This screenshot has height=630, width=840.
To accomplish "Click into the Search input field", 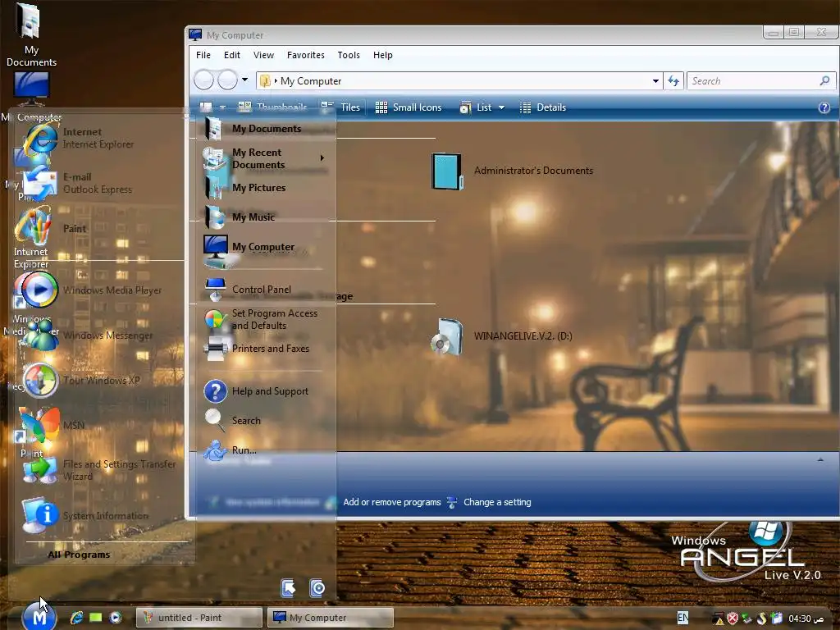I will tap(753, 81).
